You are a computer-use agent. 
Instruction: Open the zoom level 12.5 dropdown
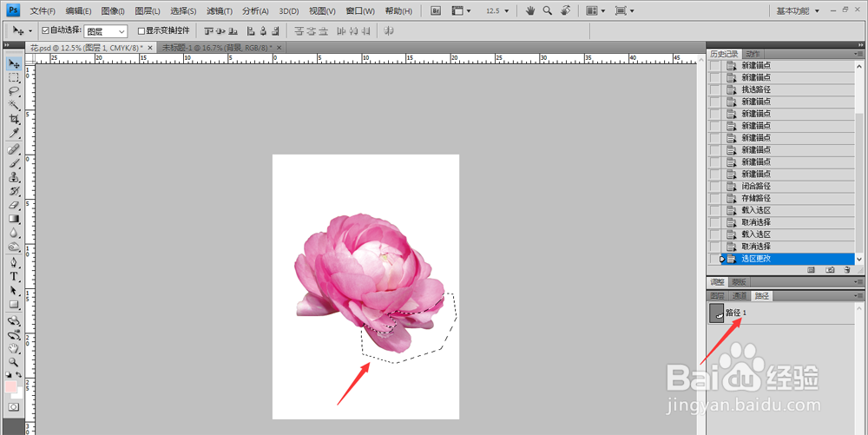click(506, 11)
